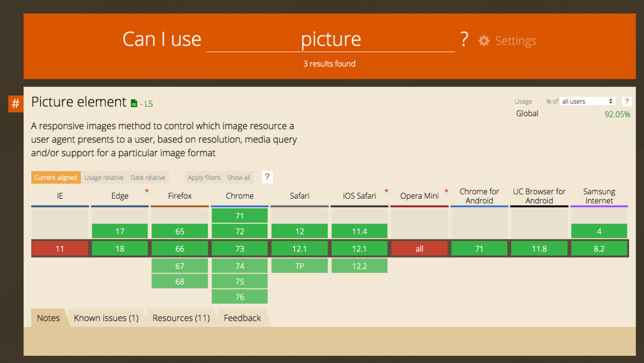The height and width of the screenshot is (363, 644).
Task: Click the hash permalink icon beside Picture element
Action: coord(16,103)
